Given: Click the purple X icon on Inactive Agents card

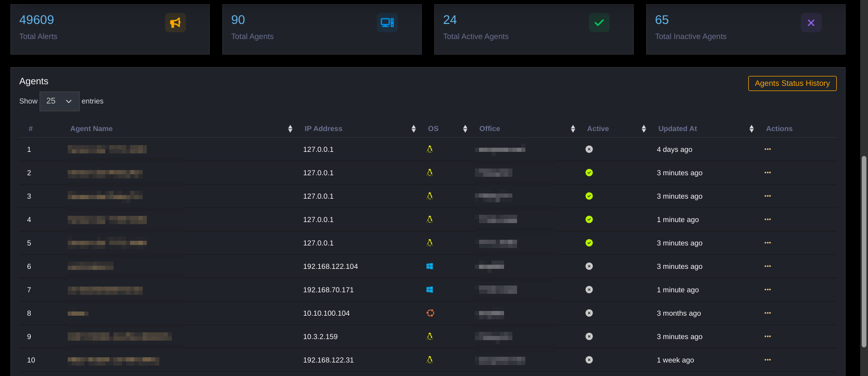Looking at the screenshot, I should [811, 22].
